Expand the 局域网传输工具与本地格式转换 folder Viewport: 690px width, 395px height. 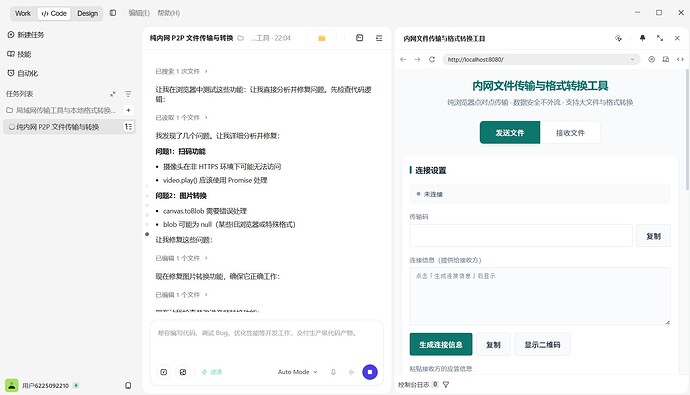(61, 110)
